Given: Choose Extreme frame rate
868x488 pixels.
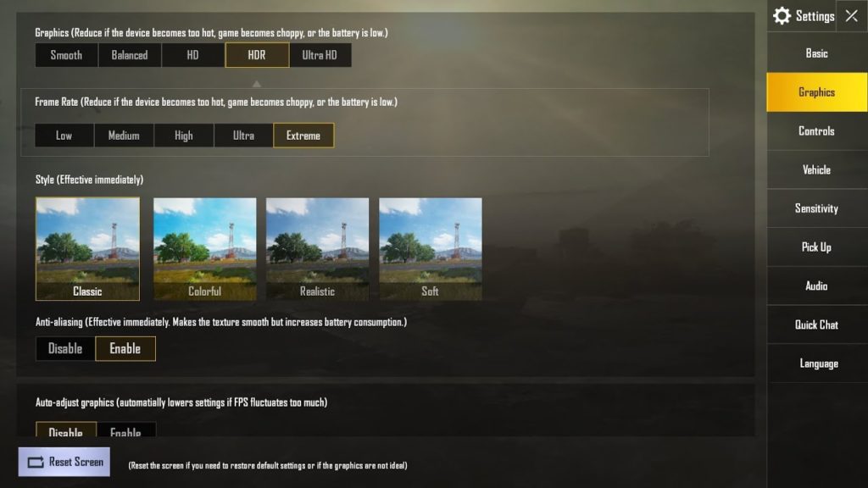Looking at the screenshot, I should (x=303, y=136).
